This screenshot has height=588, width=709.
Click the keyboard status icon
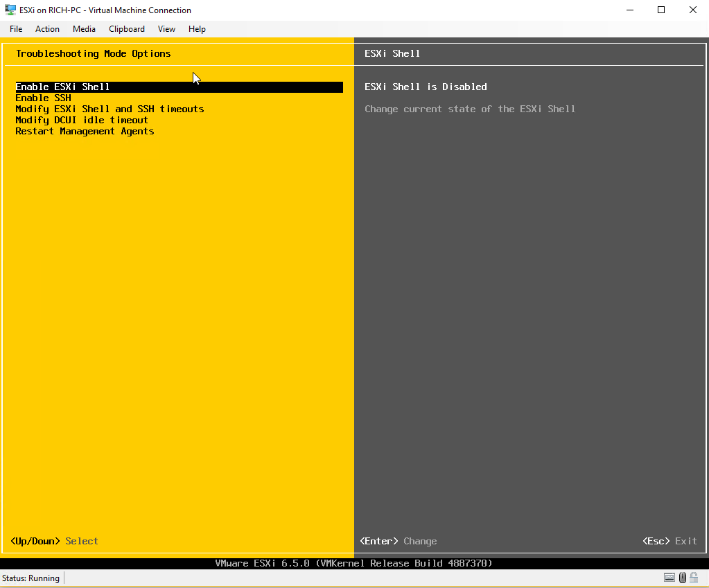coord(669,578)
